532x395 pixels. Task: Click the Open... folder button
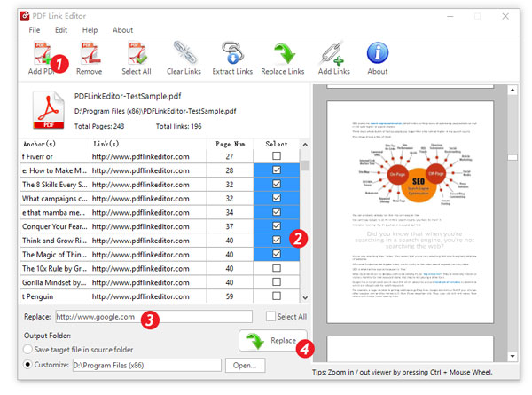click(x=245, y=365)
